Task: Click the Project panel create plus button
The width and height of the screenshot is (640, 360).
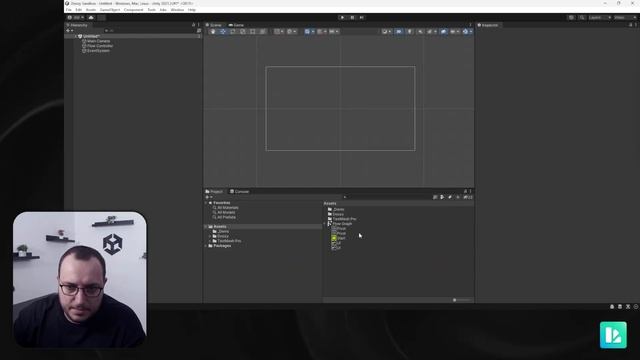Action: (209, 197)
